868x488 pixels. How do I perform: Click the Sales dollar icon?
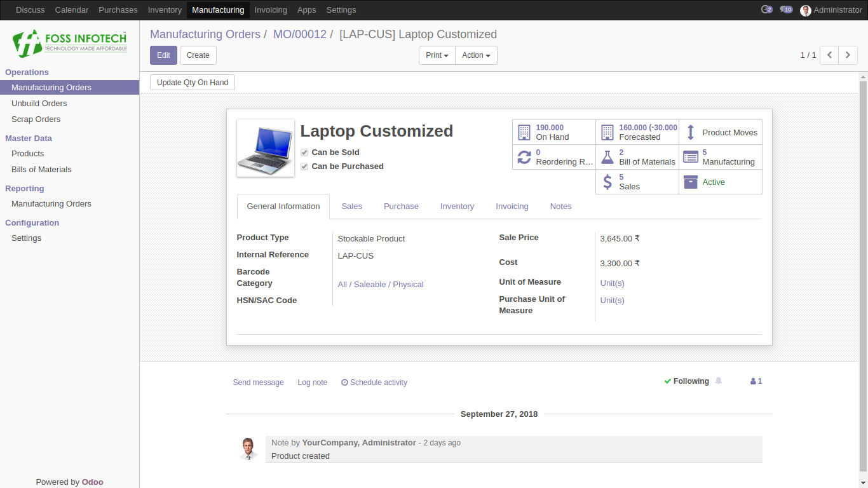[x=607, y=182]
